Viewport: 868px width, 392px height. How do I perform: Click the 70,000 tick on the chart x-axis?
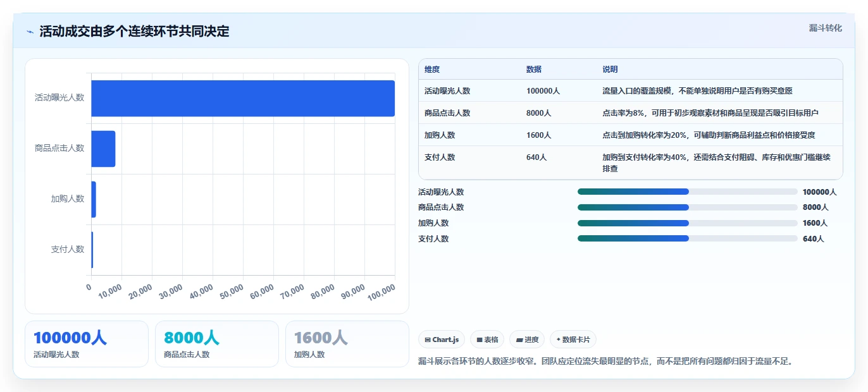[x=292, y=291]
